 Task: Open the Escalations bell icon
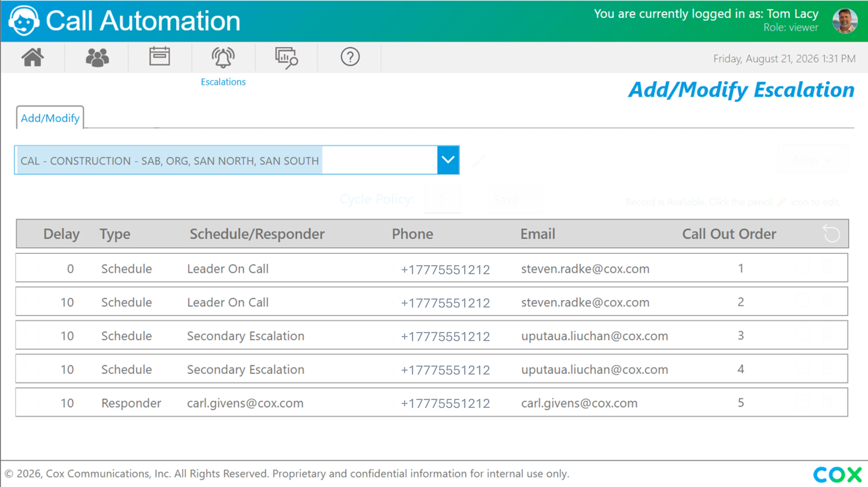click(x=223, y=57)
